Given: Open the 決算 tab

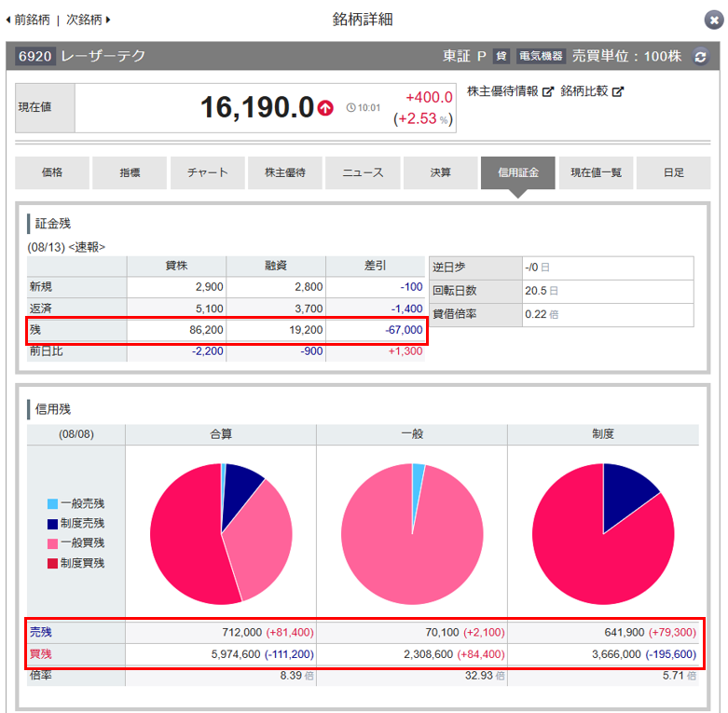Looking at the screenshot, I should point(440,173).
